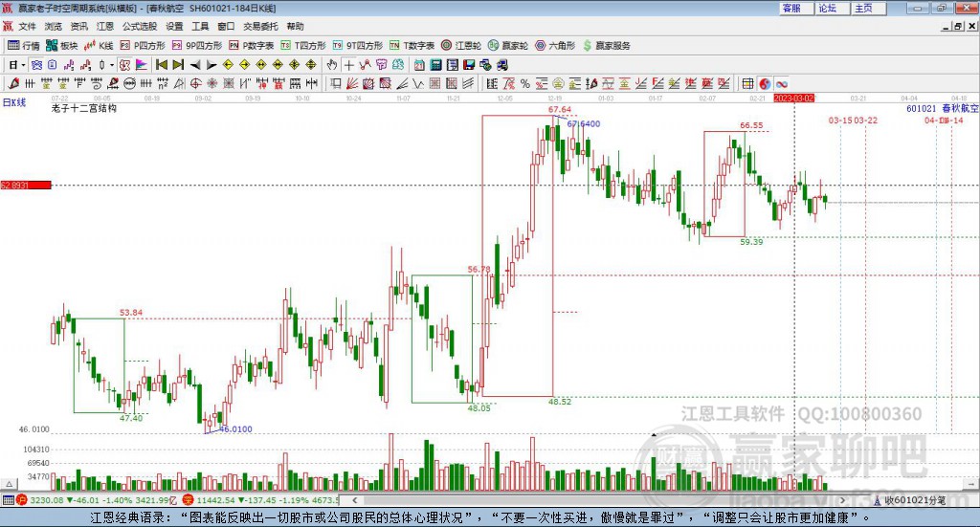
Task: Open the calculator icon in toolbar
Action: click(435, 65)
